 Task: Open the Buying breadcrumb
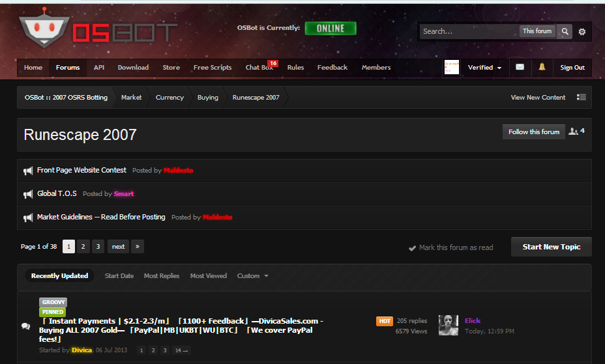click(207, 98)
